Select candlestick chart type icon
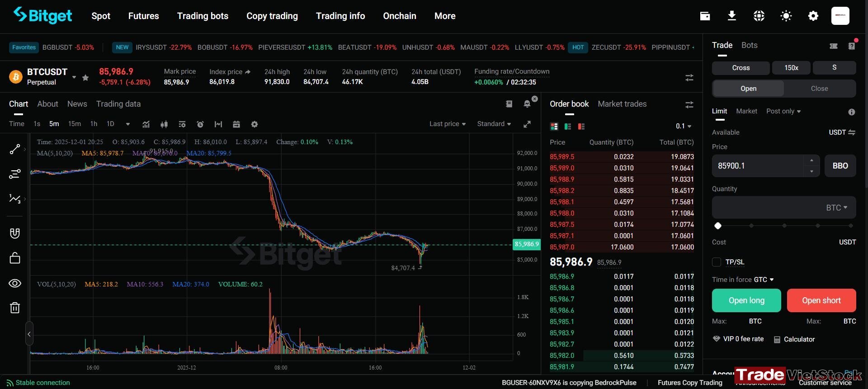868x389 pixels. point(164,124)
